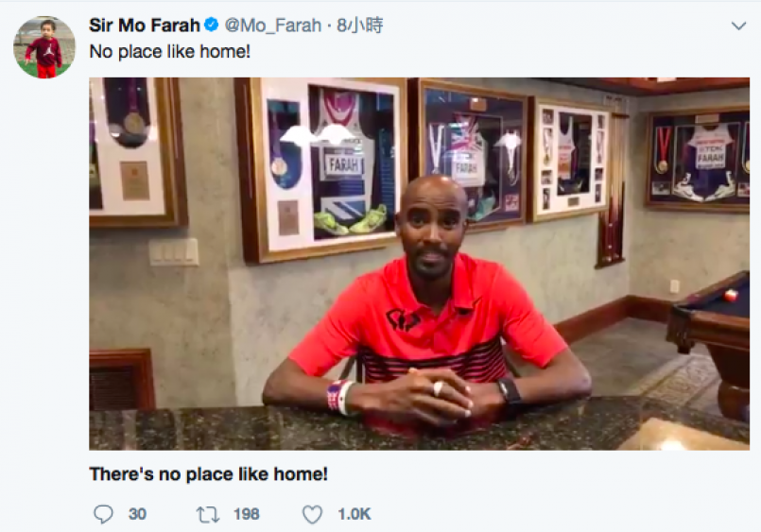Click the tweet text No place like home!
This screenshot has height=532, width=761.
coord(170,51)
